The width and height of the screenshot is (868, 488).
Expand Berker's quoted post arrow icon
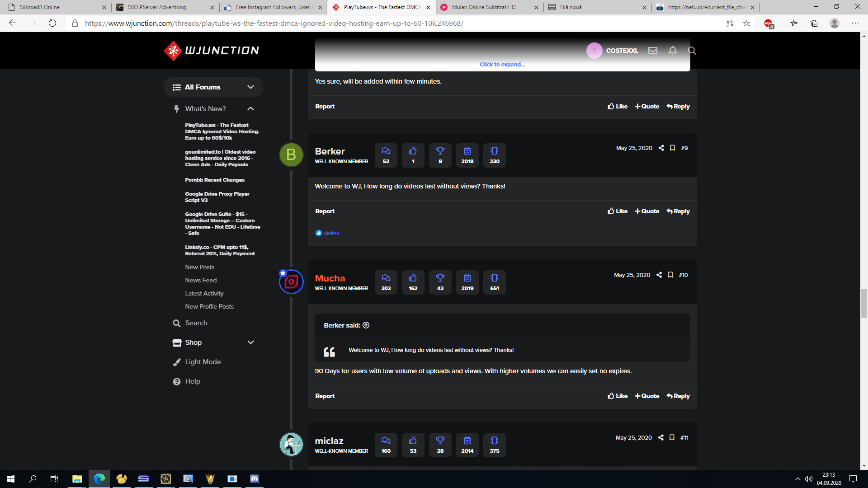[366, 325]
